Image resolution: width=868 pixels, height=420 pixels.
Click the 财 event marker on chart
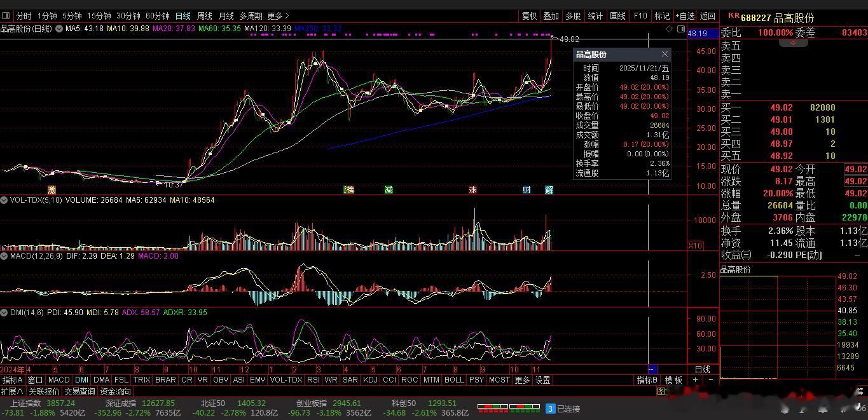[x=527, y=189]
